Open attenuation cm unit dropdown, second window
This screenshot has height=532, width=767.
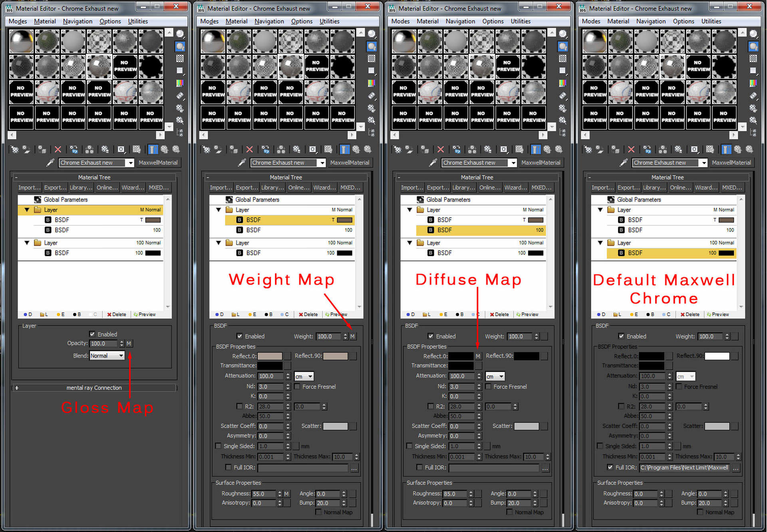point(304,377)
